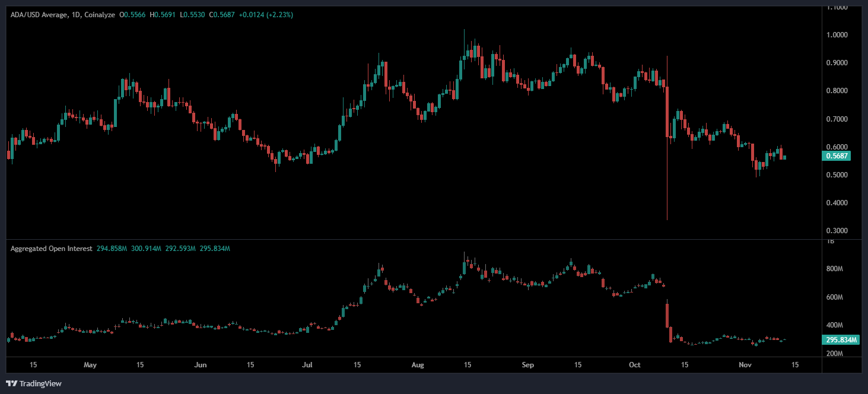Click the 0.7000 level on price scale
This screenshot has width=868, height=394.
point(837,119)
